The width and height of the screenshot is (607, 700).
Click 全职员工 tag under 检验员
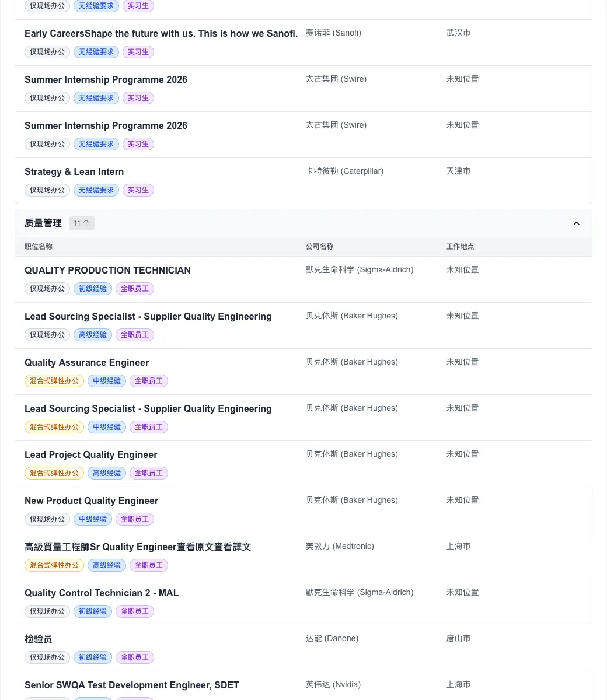[x=135, y=657]
